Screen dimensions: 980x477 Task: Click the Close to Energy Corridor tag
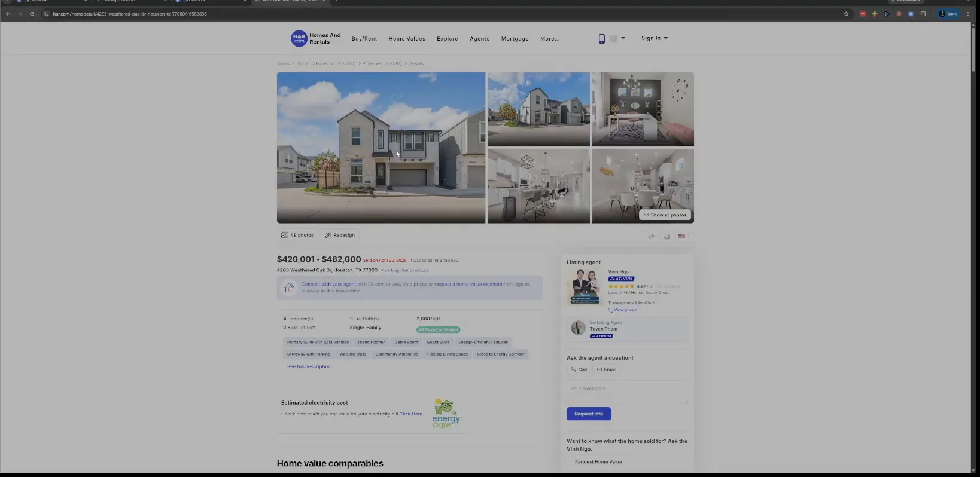501,354
